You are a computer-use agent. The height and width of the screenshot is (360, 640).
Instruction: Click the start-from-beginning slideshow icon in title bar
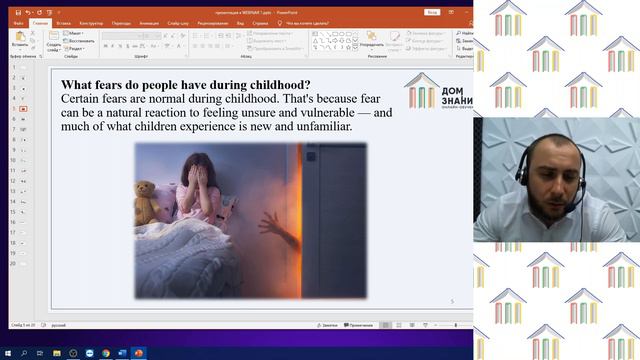click(x=49, y=13)
